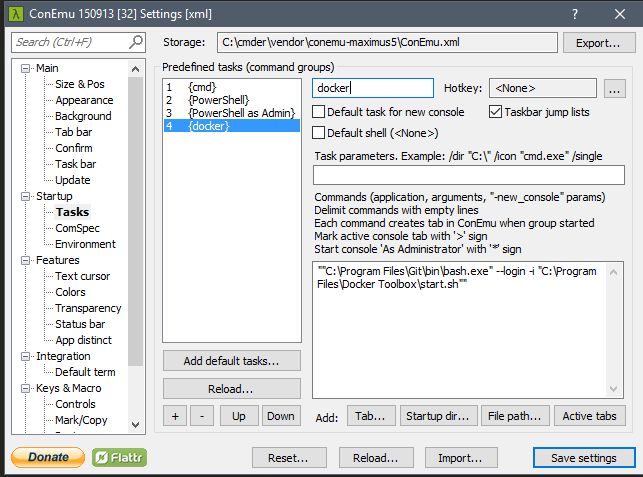
Task: Open the Environment settings page
Action: (85, 244)
